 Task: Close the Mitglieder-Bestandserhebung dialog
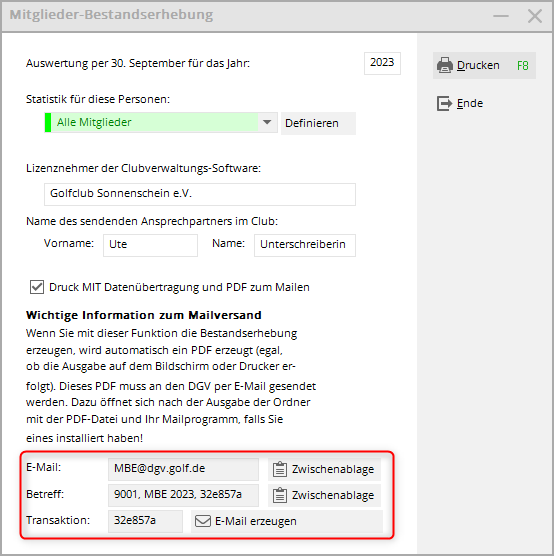tap(534, 16)
